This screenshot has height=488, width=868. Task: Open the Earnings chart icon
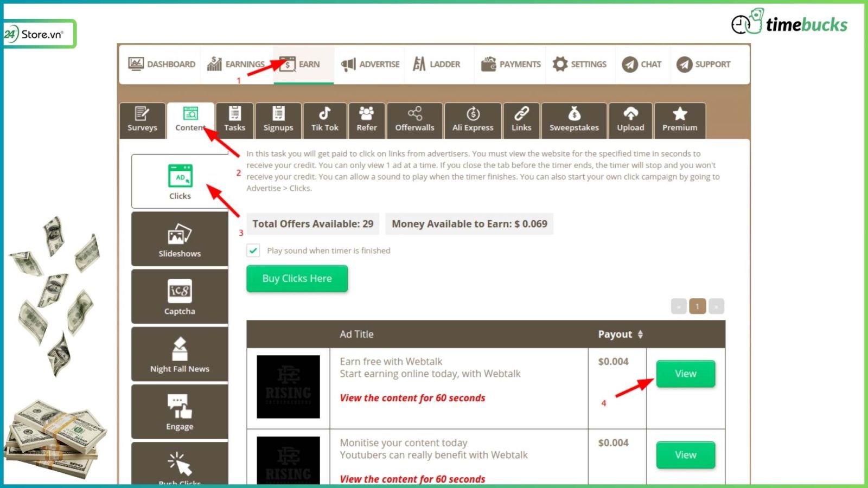(214, 64)
